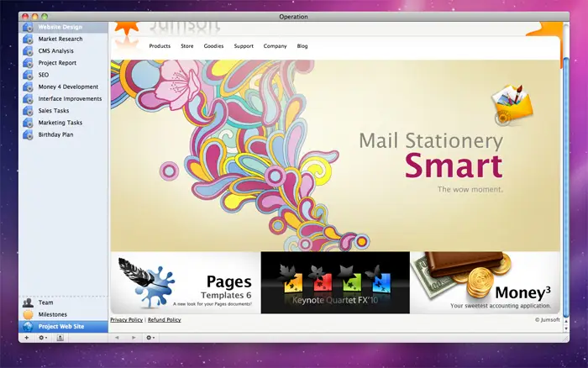Viewport: 588px width, 368px height.
Task: Click the CMS Analysis project icon
Action: coord(28,51)
